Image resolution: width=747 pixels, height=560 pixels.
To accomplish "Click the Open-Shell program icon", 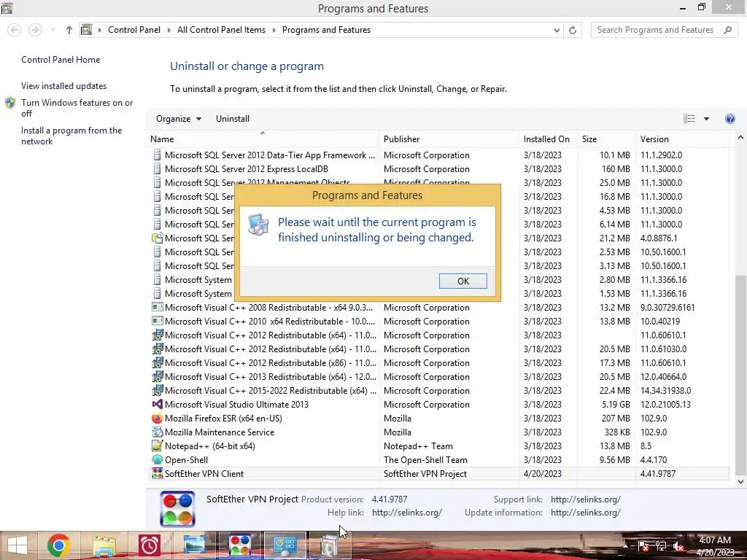I will [x=158, y=459].
